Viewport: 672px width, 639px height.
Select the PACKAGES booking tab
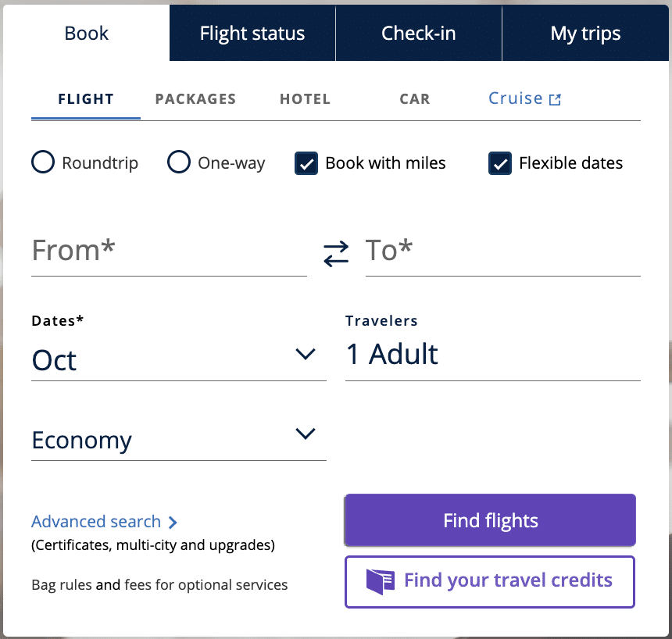(195, 99)
